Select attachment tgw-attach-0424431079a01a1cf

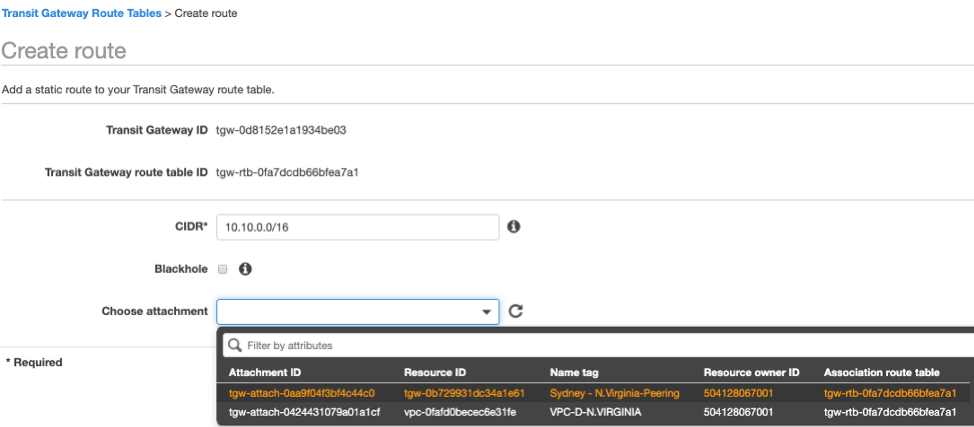click(304, 412)
